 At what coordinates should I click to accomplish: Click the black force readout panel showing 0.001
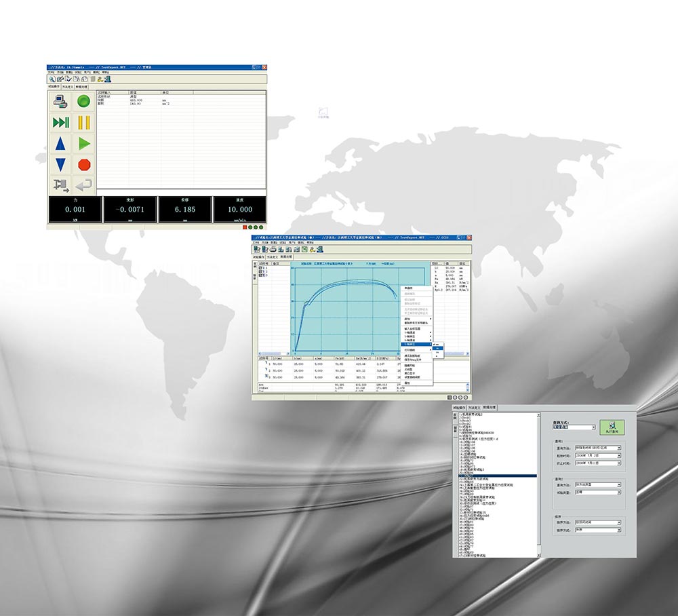tap(74, 210)
